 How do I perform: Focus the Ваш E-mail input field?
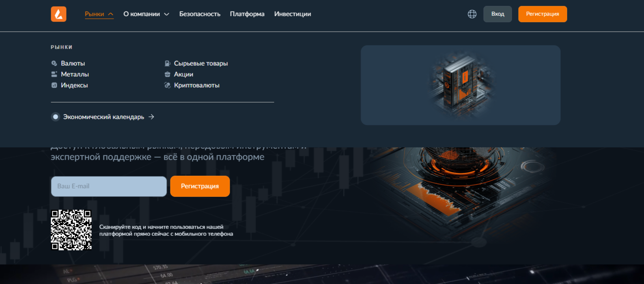coord(109,186)
